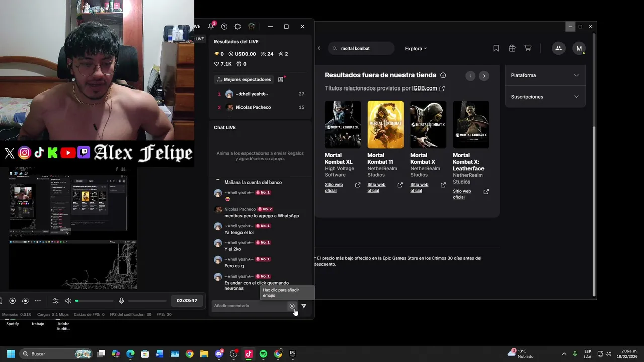This screenshot has height=362, width=644.
Task: Open the Spotify desktop shortcut
Action: tap(13, 322)
